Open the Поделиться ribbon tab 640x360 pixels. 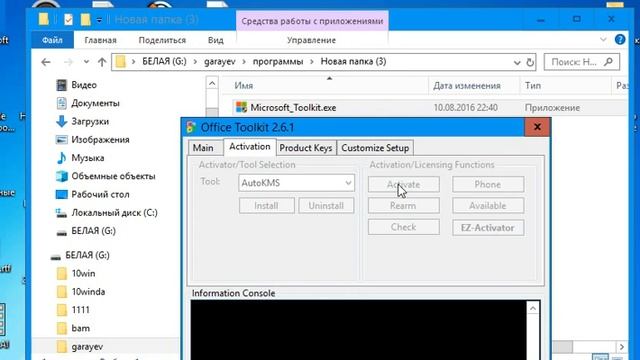point(162,40)
